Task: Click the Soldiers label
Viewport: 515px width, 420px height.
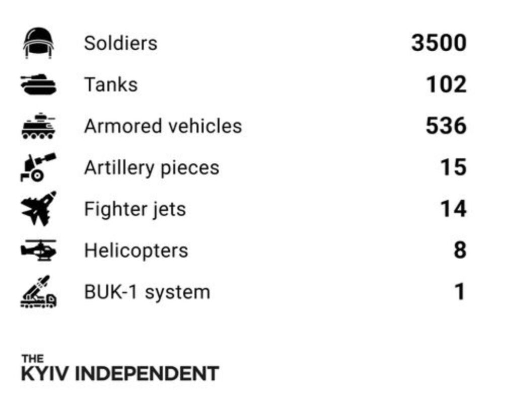Action: 121,43
